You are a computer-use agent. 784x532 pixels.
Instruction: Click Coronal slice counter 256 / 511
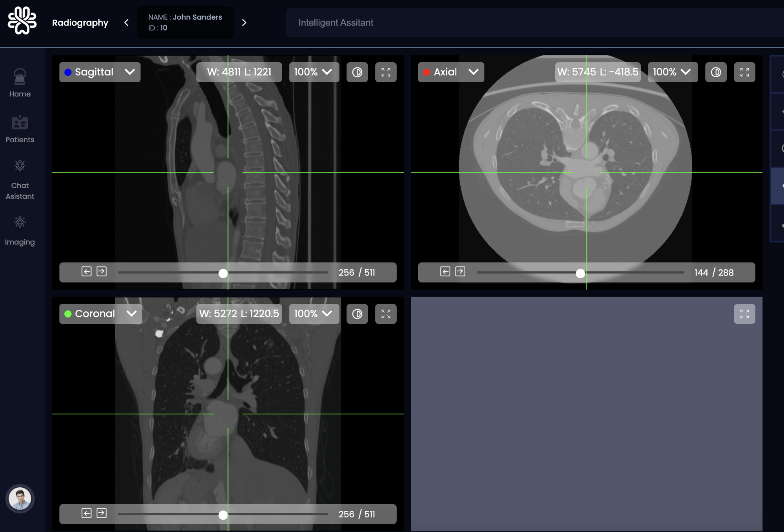coord(357,514)
